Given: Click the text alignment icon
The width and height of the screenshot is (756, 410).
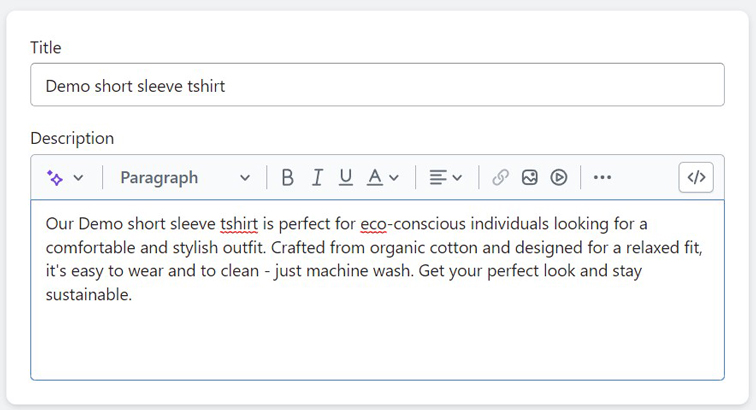Looking at the screenshot, I should [438, 178].
